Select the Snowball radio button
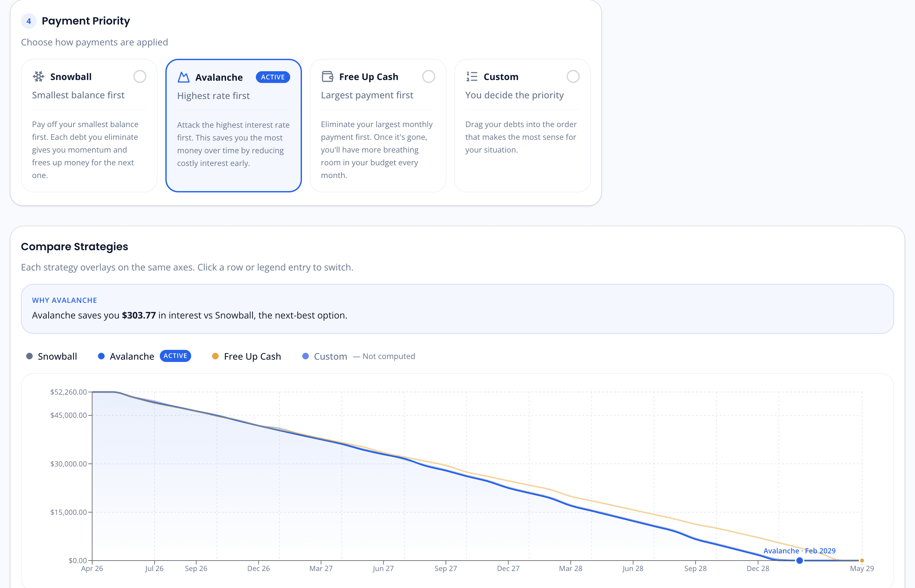915x588 pixels. tap(140, 76)
